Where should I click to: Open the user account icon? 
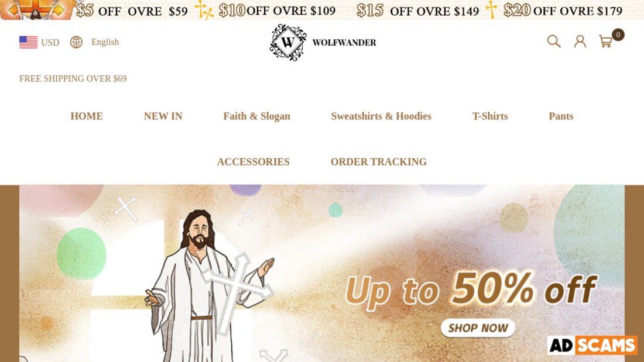580,42
